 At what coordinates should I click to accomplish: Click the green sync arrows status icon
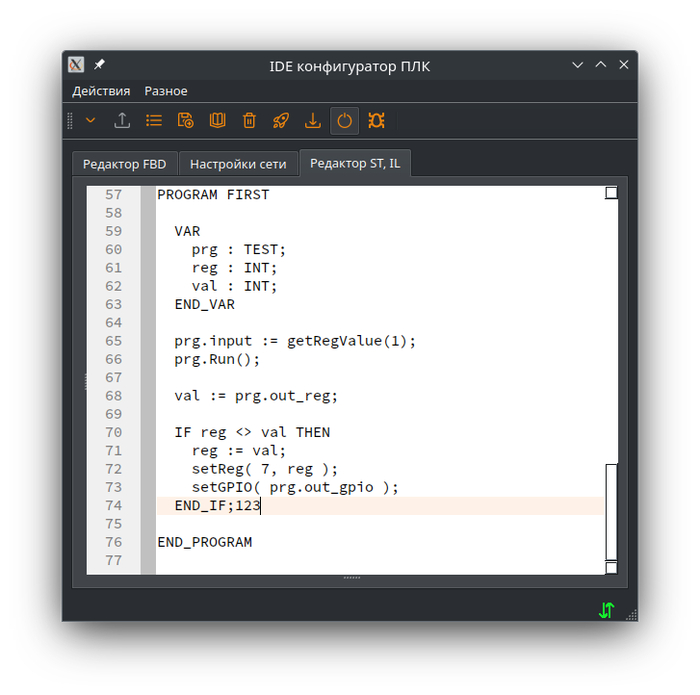tap(606, 610)
